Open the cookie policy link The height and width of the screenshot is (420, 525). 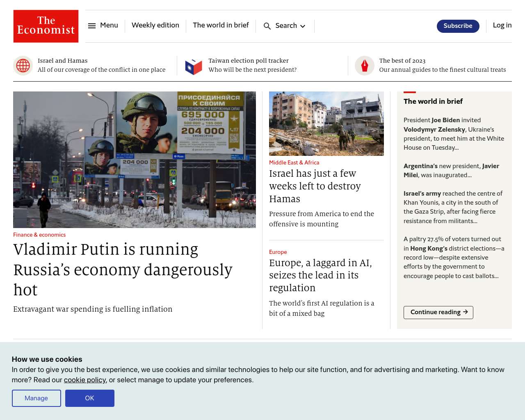(85, 380)
